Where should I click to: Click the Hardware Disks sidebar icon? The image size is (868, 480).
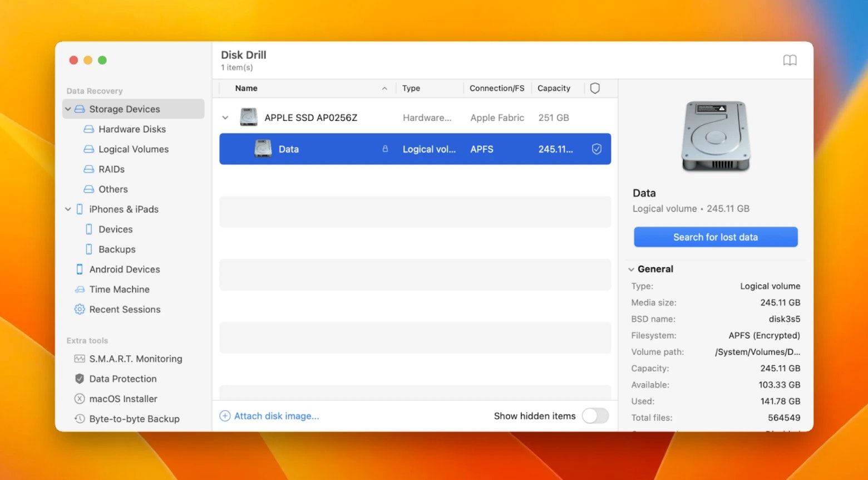coord(89,129)
